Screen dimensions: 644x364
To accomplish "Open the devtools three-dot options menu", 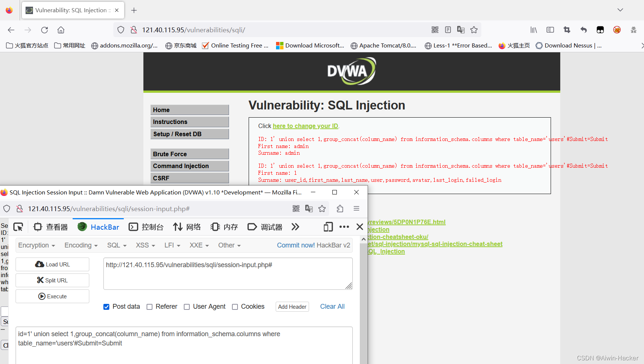I will tap(344, 227).
